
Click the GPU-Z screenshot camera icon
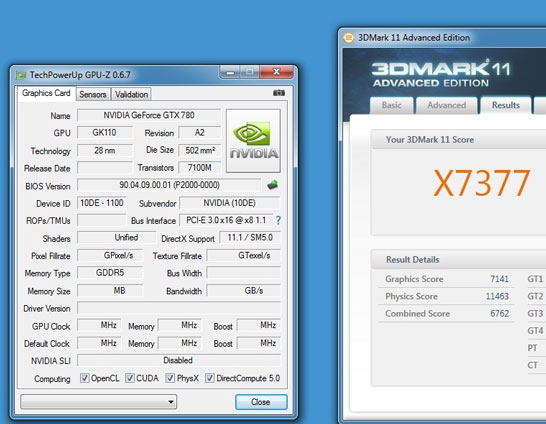click(279, 93)
